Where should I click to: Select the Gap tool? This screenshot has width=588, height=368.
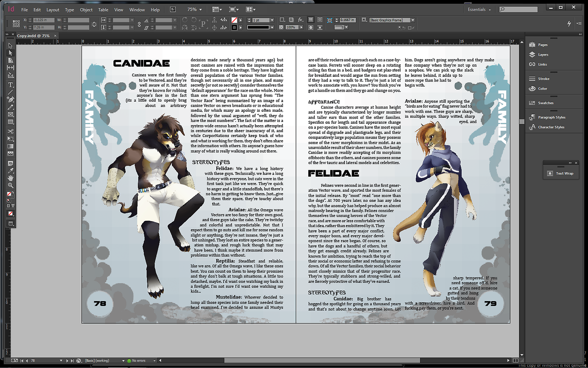pyautogui.click(x=11, y=68)
